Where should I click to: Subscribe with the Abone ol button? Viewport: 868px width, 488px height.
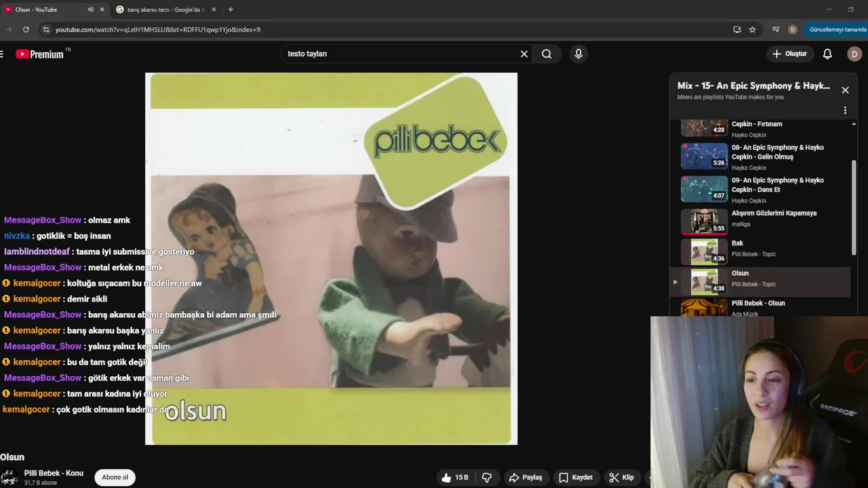115,477
